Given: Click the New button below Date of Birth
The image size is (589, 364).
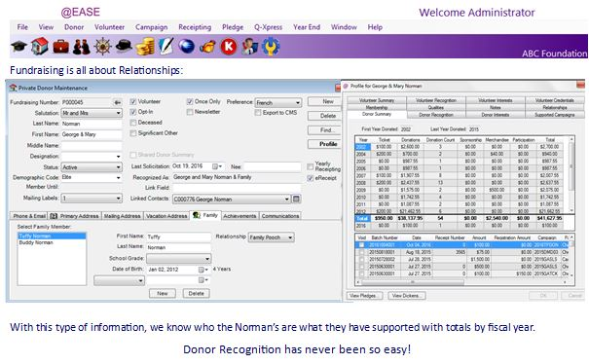Looking at the screenshot, I should point(163,293).
